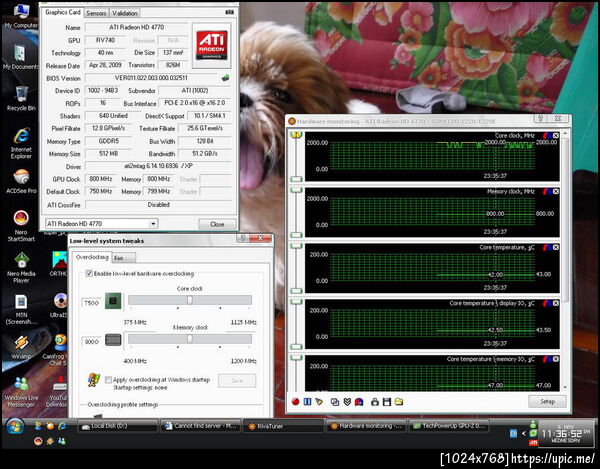Click the floppy disk save icon

point(387,402)
